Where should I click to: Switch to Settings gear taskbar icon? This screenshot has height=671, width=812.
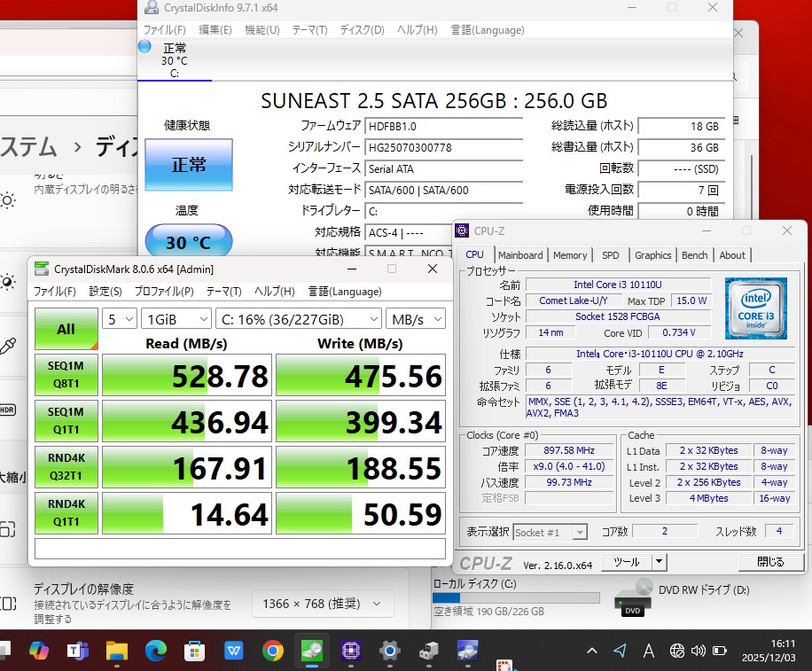click(x=389, y=651)
